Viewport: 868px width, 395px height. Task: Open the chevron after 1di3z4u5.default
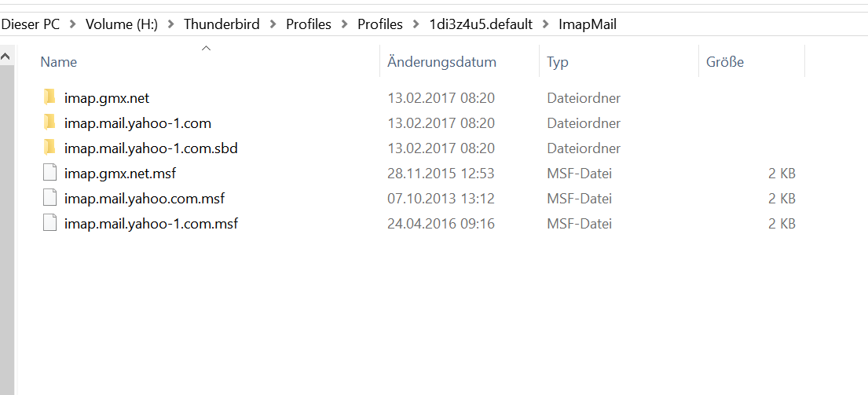click(x=545, y=24)
